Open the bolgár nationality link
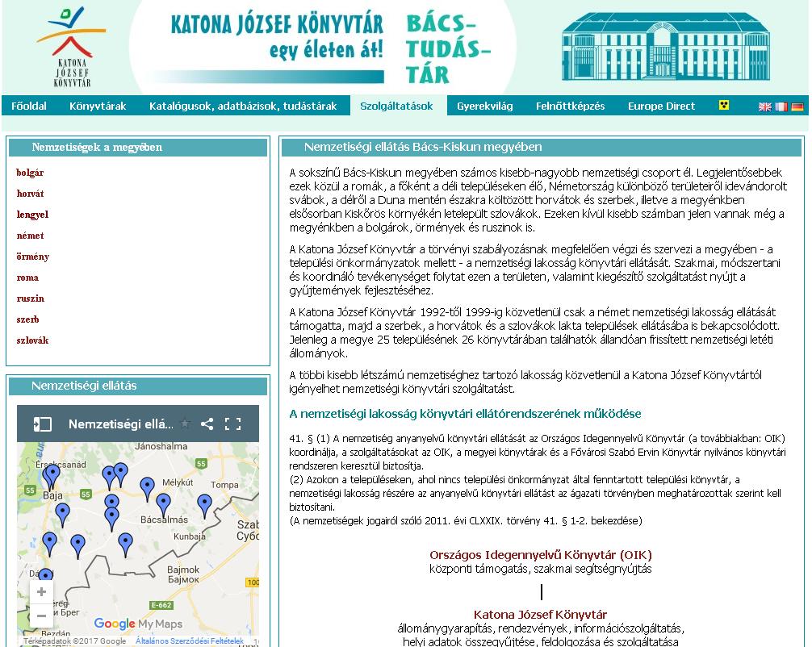Viewport: 812px width, 647px height. [x=30, y=173]
